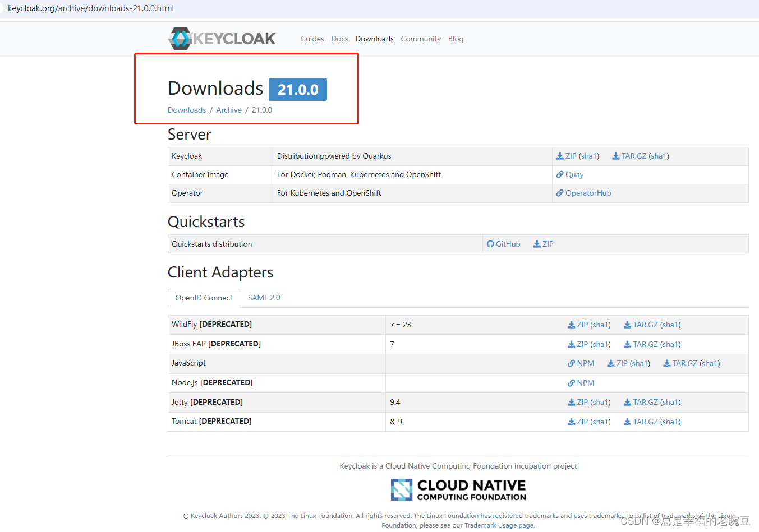Download WildFly adapter TAR.GZ

click(x=641, y=325)
